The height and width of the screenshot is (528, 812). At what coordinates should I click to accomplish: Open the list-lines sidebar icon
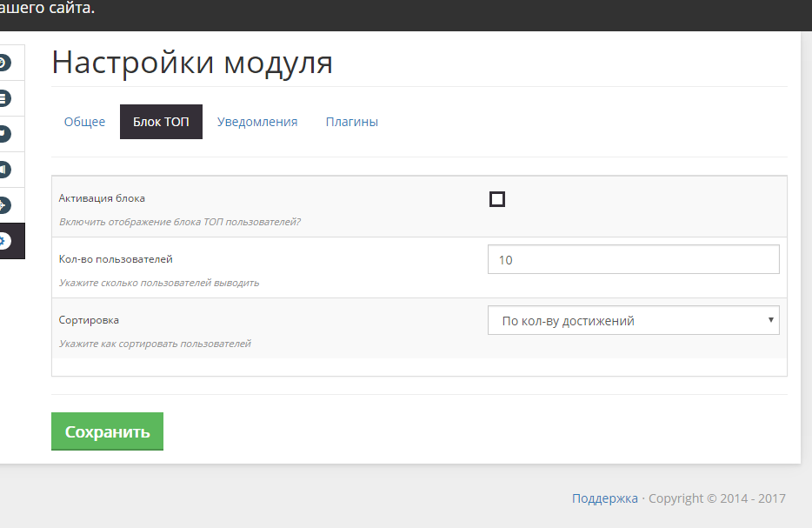tap(4, 98)
